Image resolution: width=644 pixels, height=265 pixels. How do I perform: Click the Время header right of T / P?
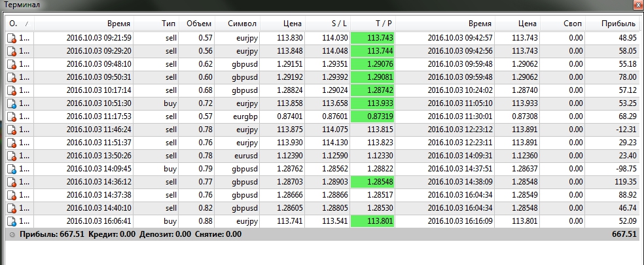click(445, 24)
